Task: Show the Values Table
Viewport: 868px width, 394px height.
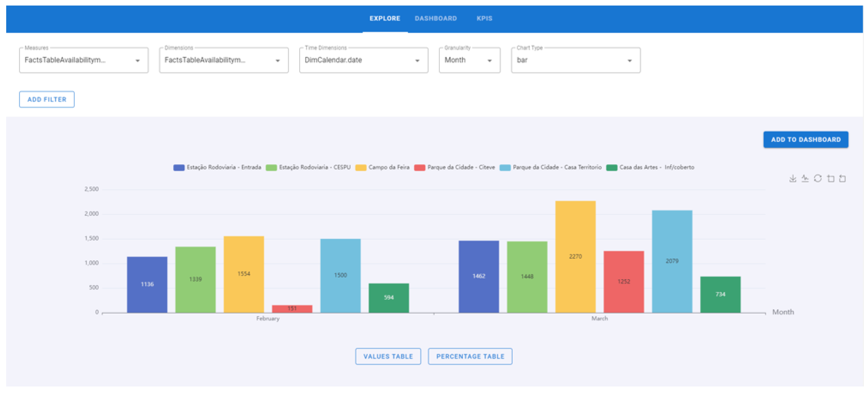Action: pyautogui.click(x=388, y=356)
